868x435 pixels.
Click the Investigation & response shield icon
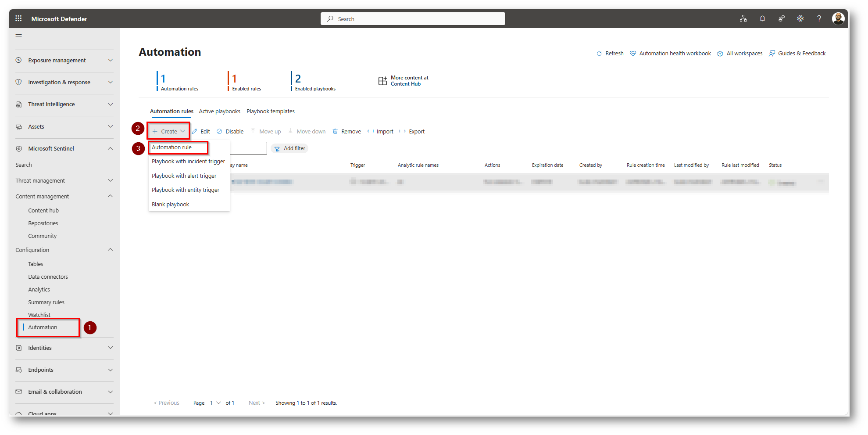tap(19, 82)
